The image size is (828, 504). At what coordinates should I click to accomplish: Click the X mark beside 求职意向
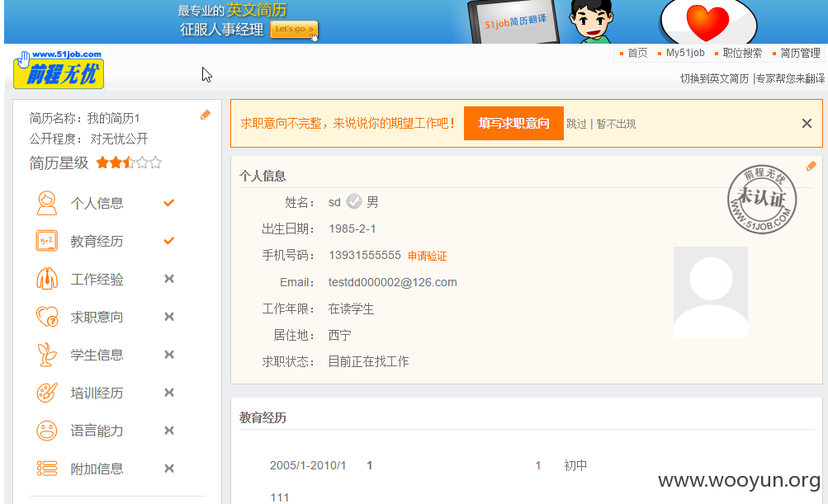[169, 317]
